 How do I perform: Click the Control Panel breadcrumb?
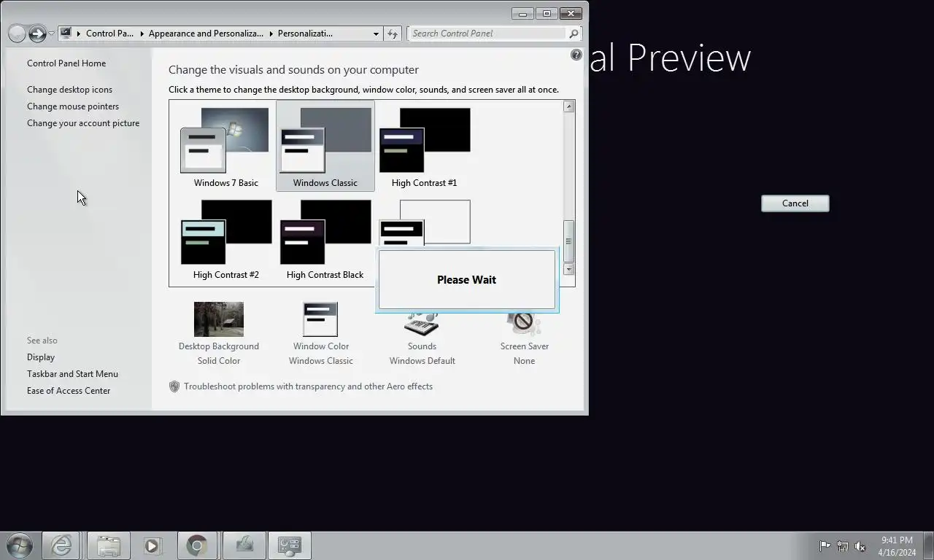[x=109, y=34]
